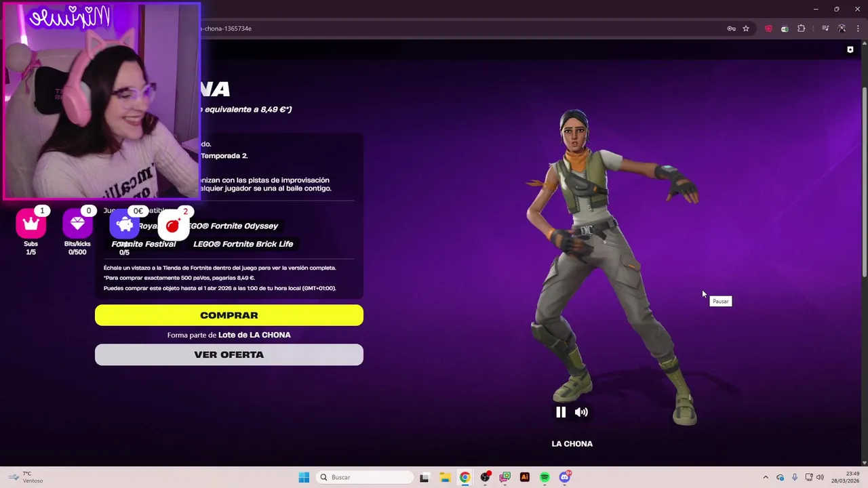This screenshot has width=868, height=488.
Task: Select the LEGO® Fortnite Brick Life tag
Action: 243,244
